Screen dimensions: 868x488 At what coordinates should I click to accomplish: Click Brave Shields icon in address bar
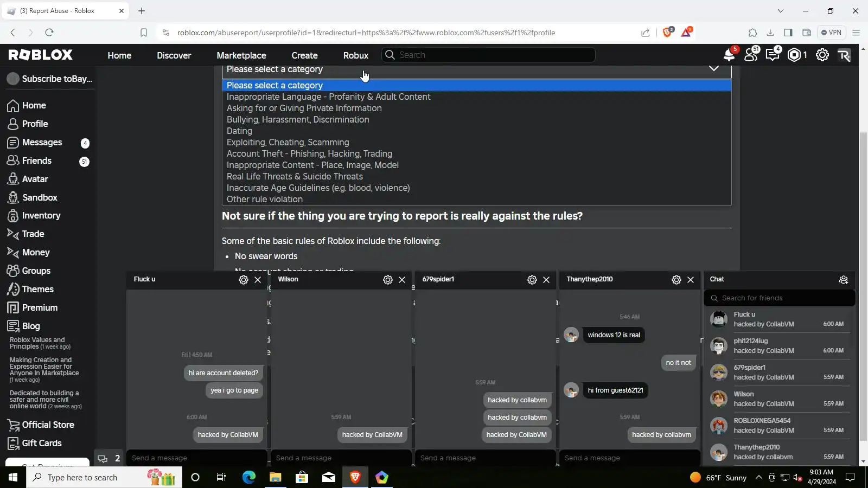668,32
